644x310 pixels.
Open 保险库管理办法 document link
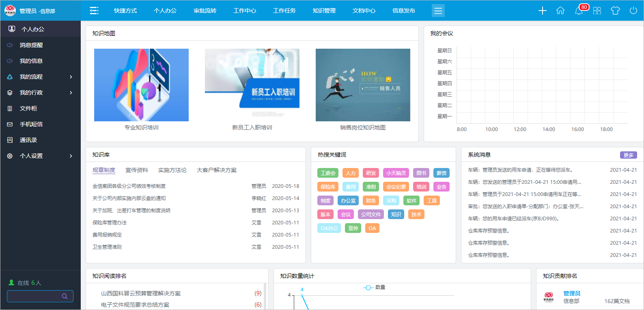point(110,223)
